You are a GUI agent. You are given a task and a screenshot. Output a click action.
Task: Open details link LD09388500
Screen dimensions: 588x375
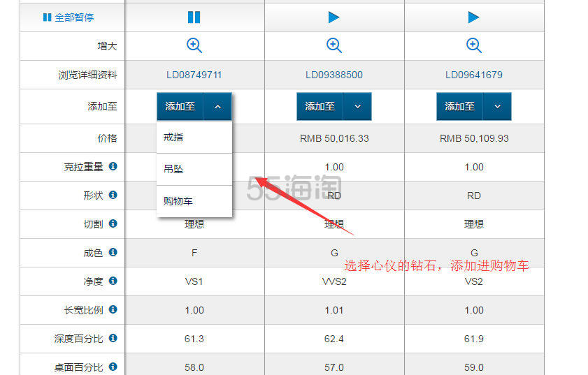coord(334,75)
